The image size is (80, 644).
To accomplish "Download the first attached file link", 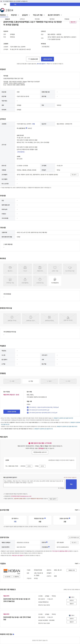I will (43, 407).
